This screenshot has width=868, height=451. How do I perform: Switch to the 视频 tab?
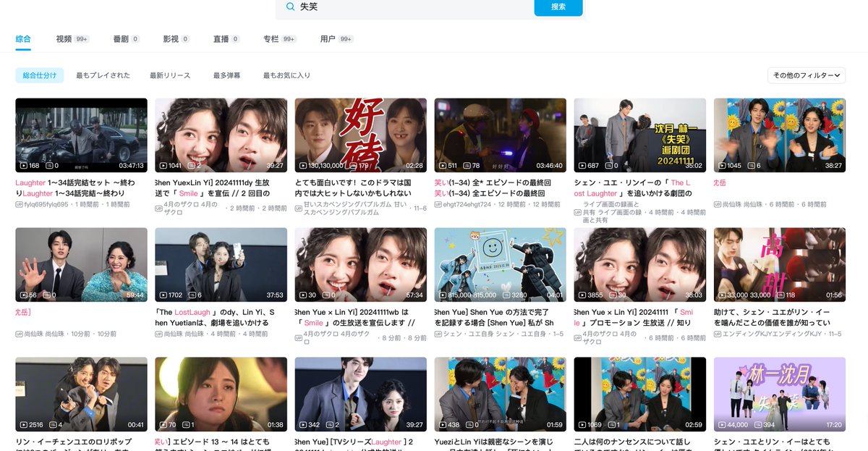(x=64, y=40)
